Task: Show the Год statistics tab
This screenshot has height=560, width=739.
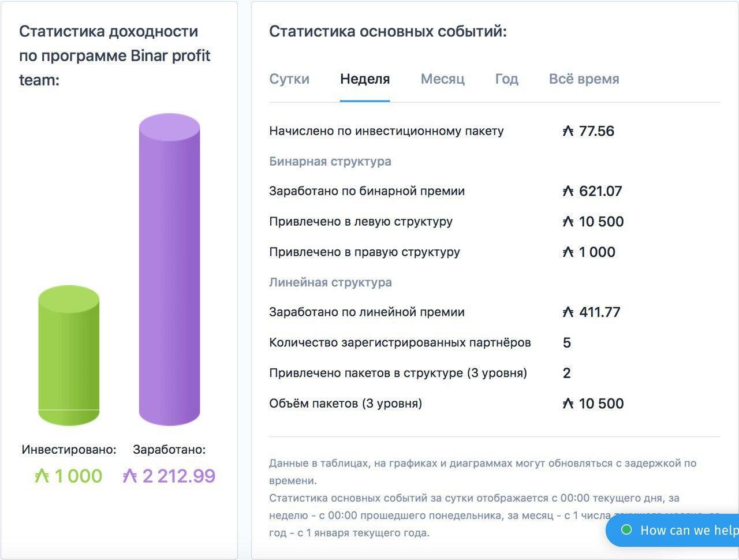Action: click(x=506, y=79)
